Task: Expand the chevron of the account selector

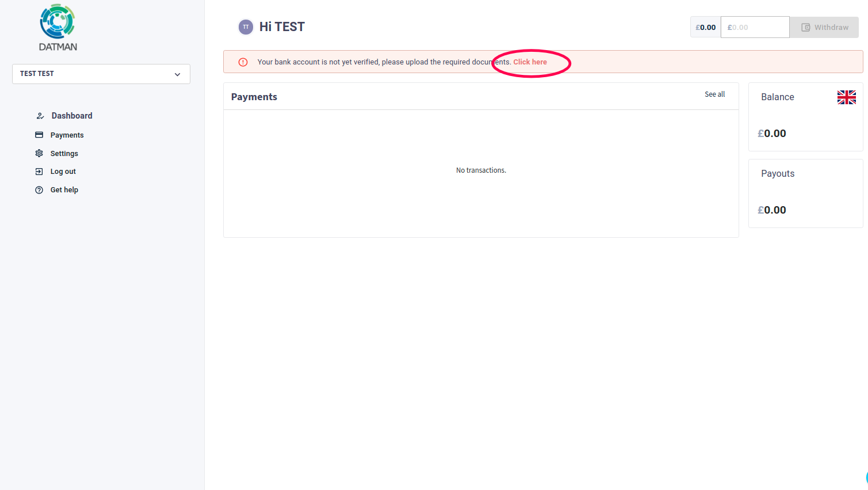Action: coord(177,74)
